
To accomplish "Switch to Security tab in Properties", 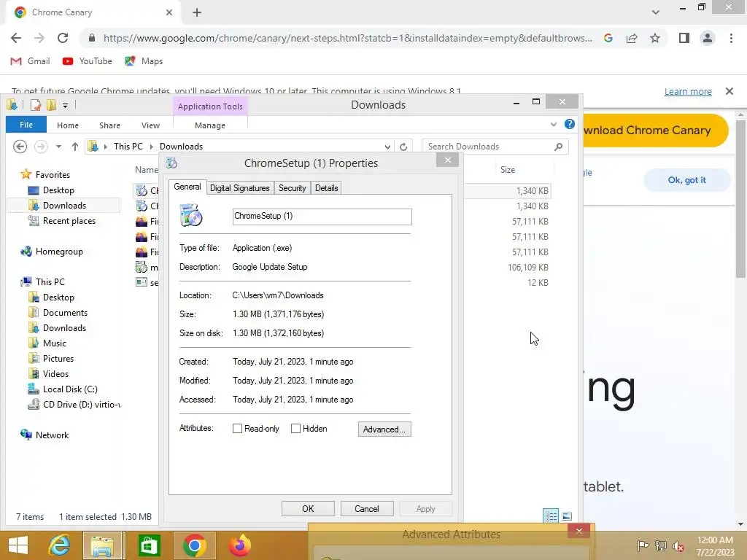I will 292,188.
